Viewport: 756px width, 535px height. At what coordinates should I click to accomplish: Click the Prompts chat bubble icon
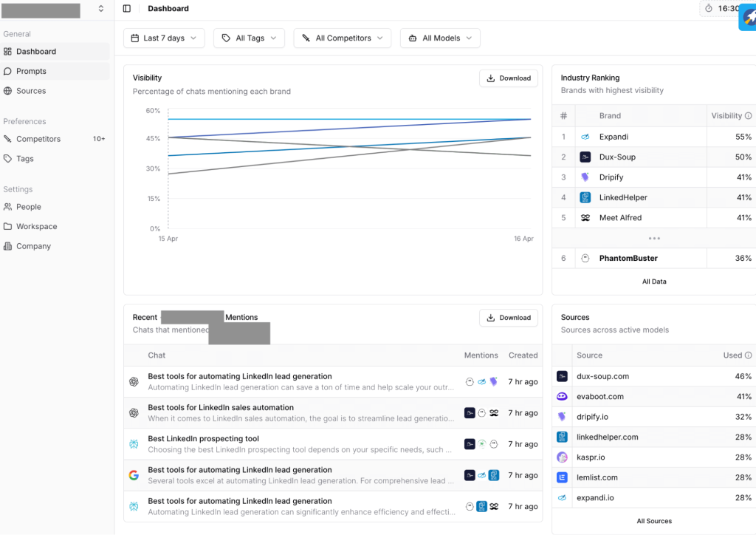[x=7, y=72]
